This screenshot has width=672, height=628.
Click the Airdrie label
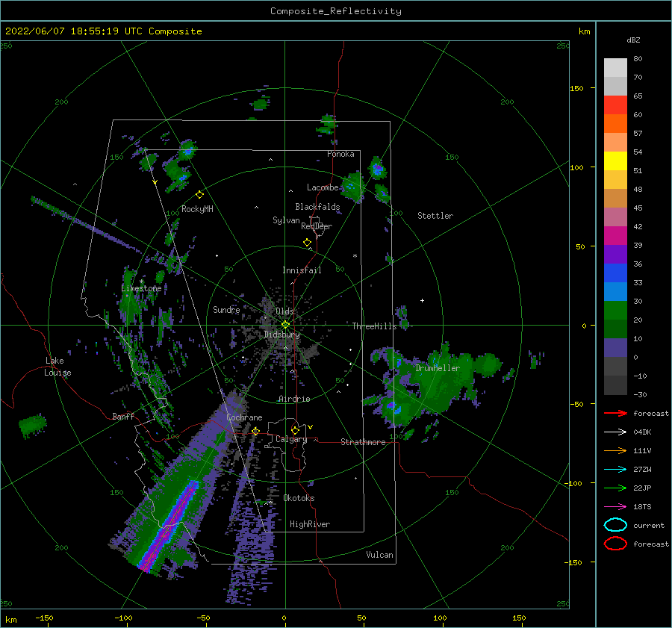pos(294,399)
